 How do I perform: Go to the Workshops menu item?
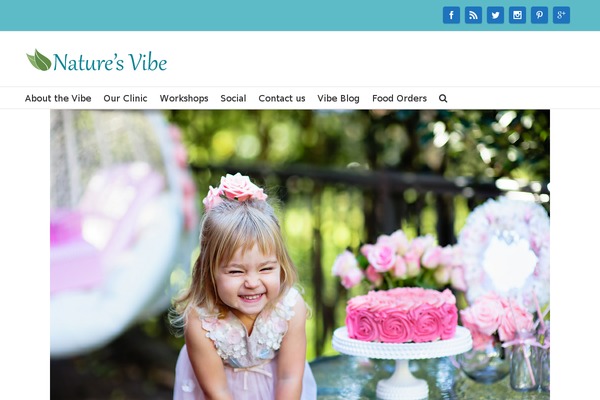coord(184,98)
